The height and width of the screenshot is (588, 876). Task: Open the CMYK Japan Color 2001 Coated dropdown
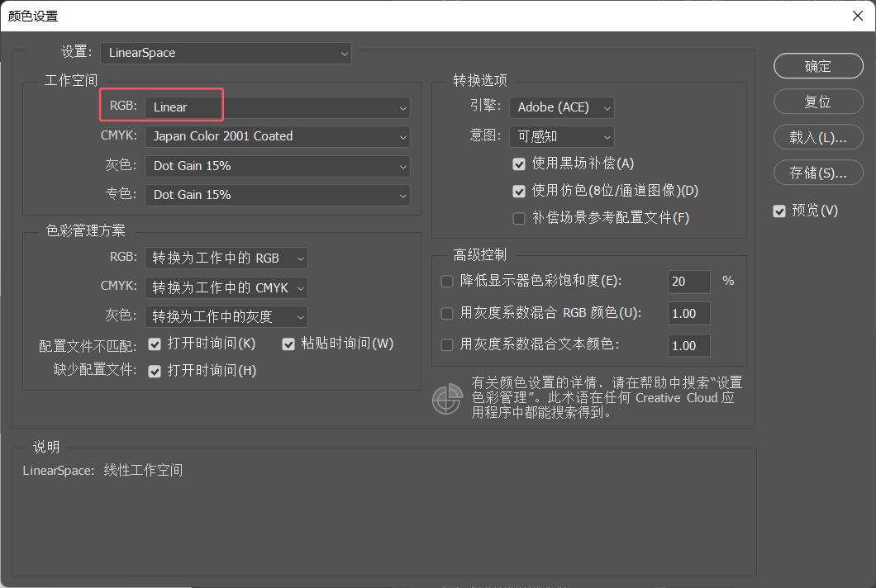pyautogui.click(x=277, y=136)
